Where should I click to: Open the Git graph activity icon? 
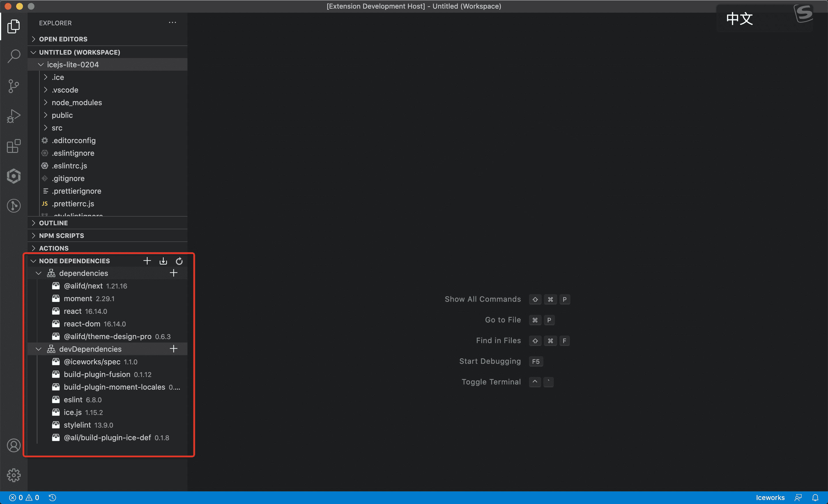pyautogui.click(x=14, y=206)
